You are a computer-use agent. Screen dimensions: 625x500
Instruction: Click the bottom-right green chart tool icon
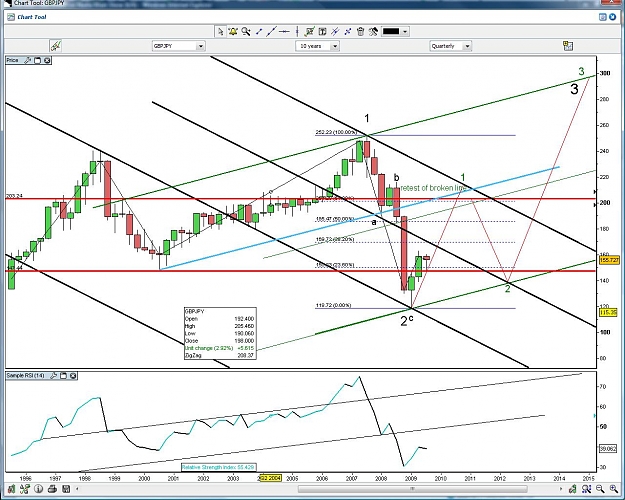[573, 488]
